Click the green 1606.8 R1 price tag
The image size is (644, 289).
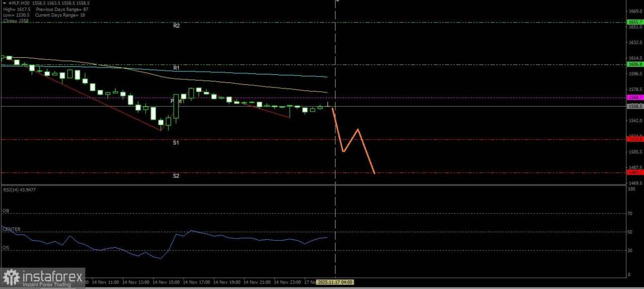(634, 64)
